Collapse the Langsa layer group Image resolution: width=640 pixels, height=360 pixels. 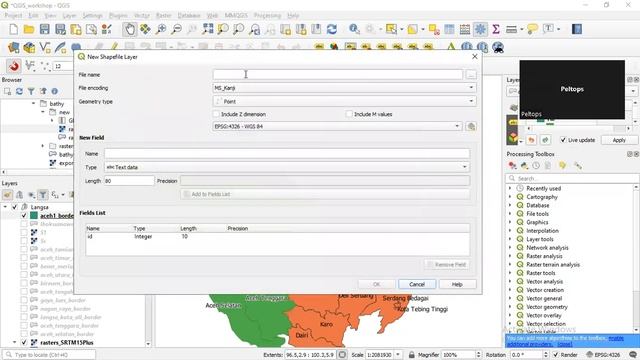click(5, 207)
